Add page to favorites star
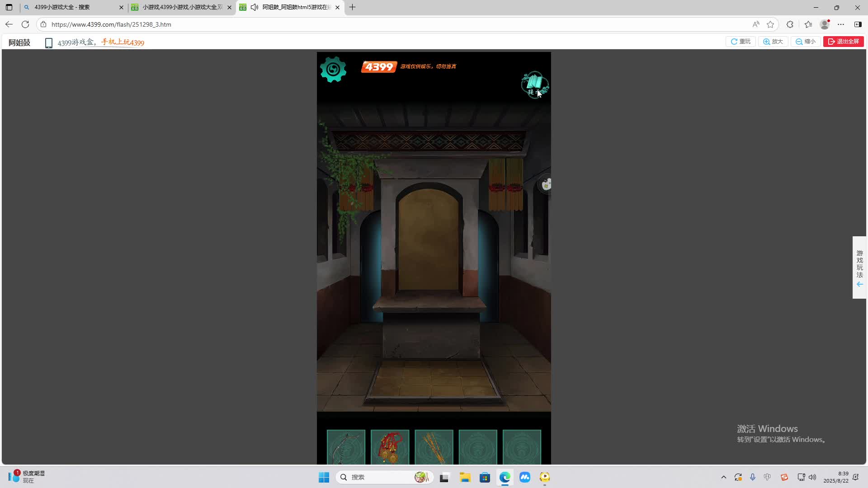868x488 pixels. coord(770,24)
